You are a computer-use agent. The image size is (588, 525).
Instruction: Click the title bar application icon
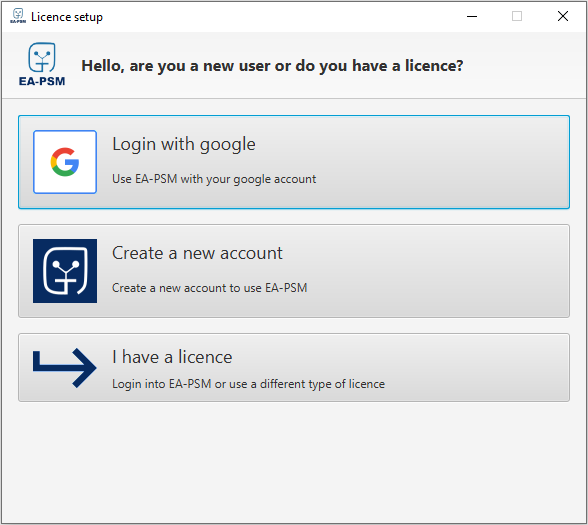(18, 16)
